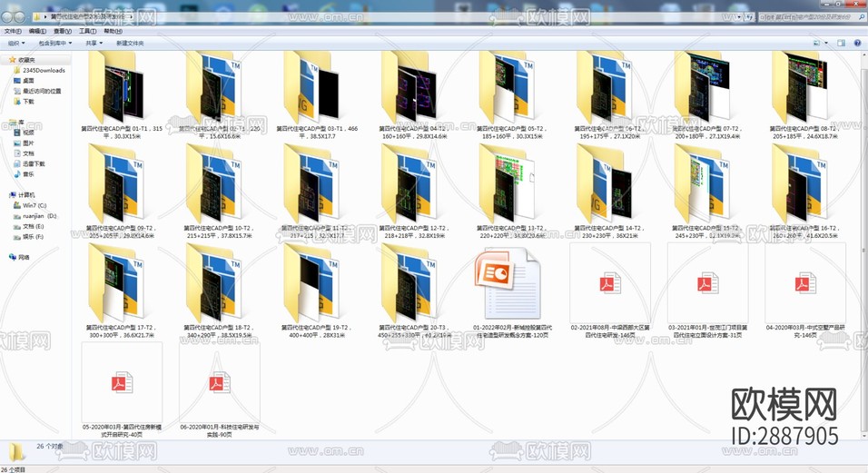Click folder CAD户型 19-T2 400+400平
868x473 pixels.
(x=317, y=291)
